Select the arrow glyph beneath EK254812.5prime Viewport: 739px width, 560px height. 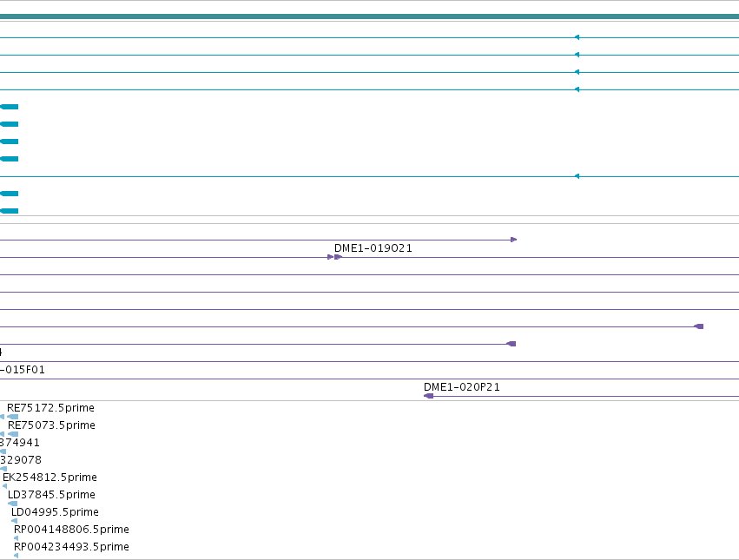(x=4, y=486)
